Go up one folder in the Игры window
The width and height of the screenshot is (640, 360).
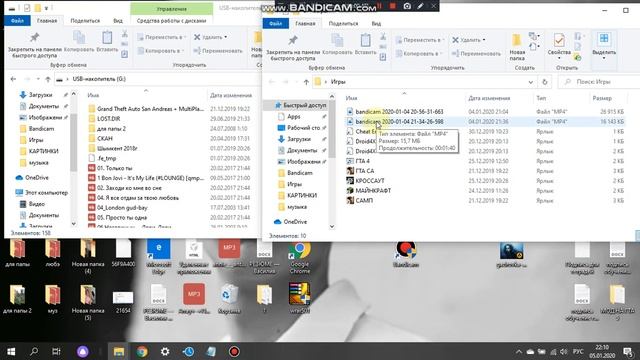(306, 82)
